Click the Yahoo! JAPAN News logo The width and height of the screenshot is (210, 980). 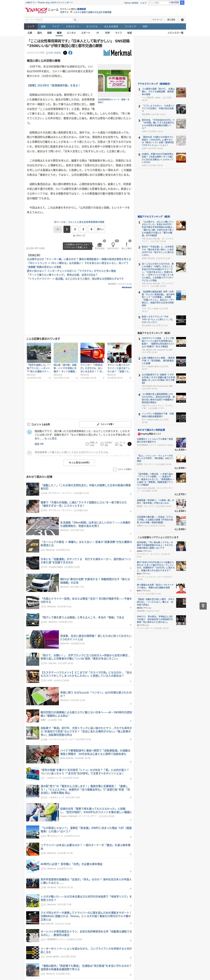point(42,10)
